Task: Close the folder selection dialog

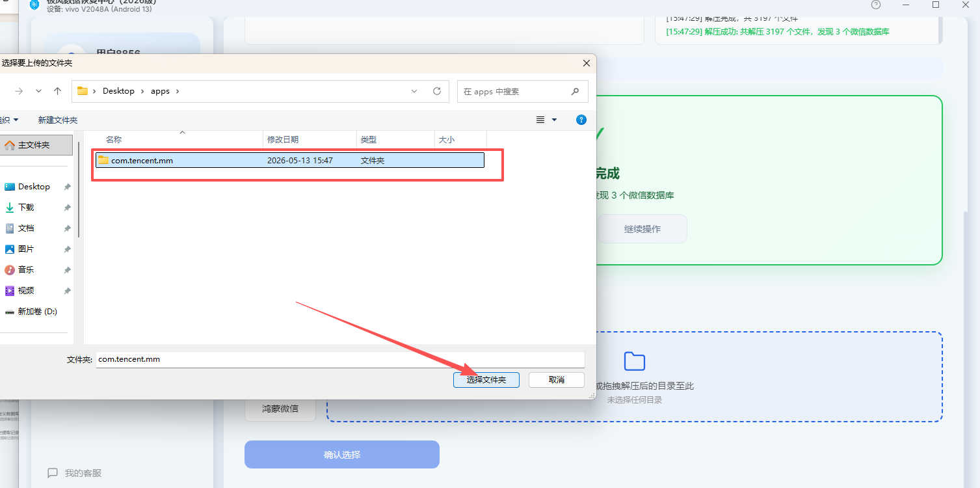Action: 586,63
